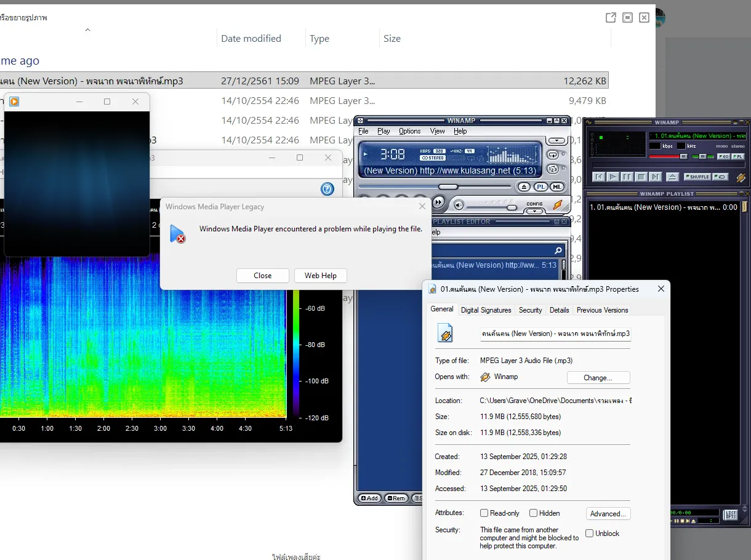
Task: Click the Advanced... button
Action: point(608,514)
